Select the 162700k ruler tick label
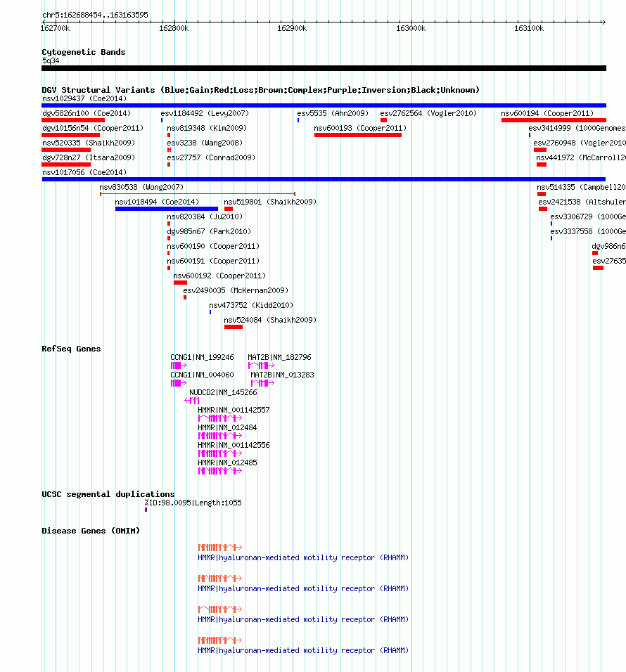This screenshot has width=626, height=672. (55, 28)
